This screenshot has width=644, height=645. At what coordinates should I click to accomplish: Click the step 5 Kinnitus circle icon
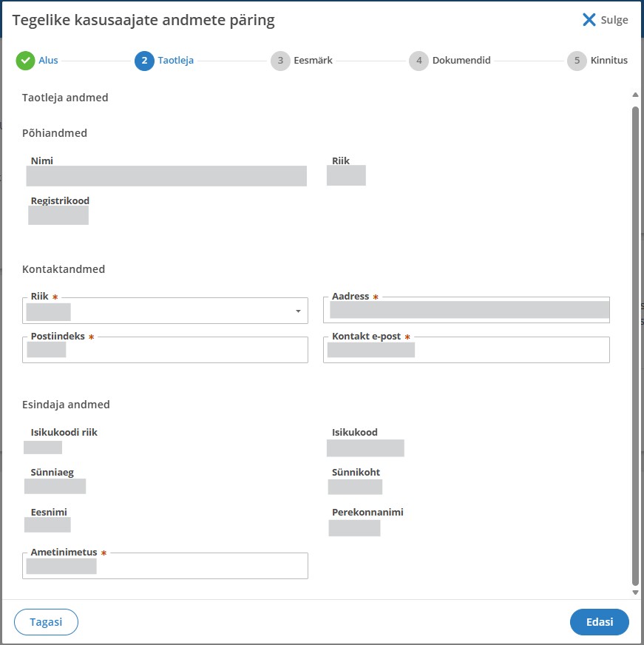pos(577,61)
